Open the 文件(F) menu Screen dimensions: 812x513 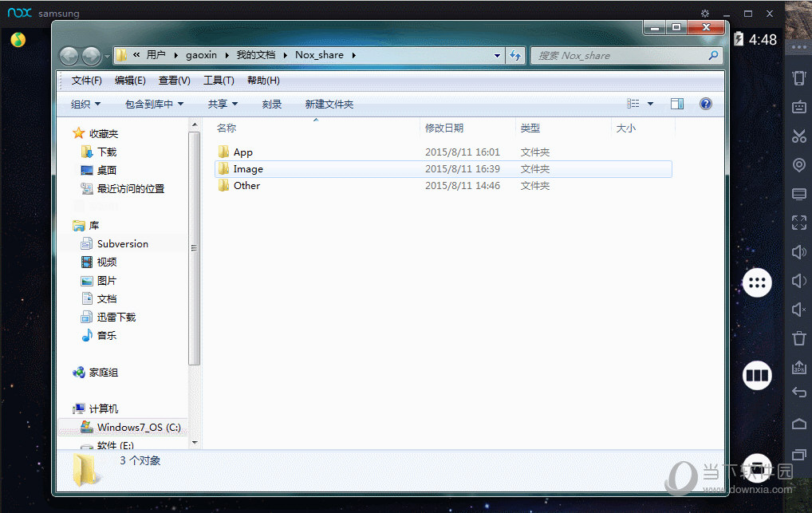pos(86,81)
